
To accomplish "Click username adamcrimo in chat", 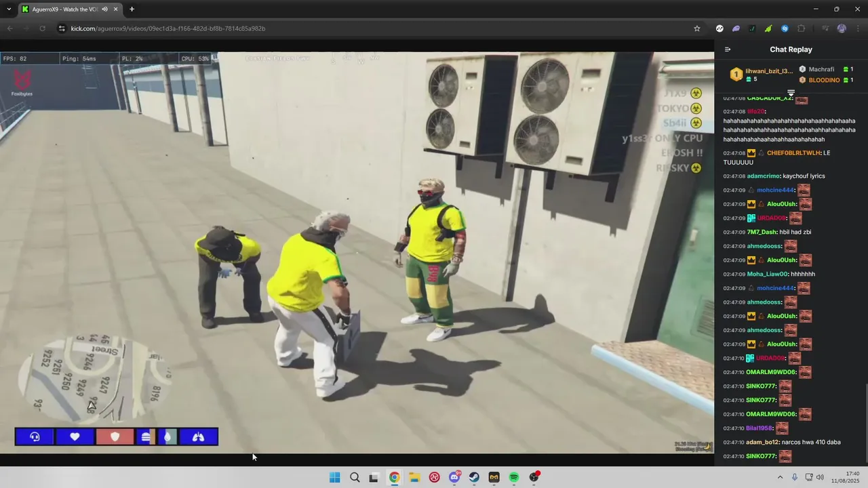I will tap(762, 176).
